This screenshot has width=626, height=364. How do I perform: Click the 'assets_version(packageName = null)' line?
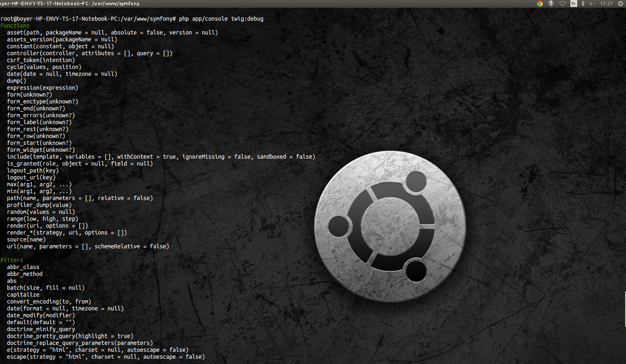62,39
